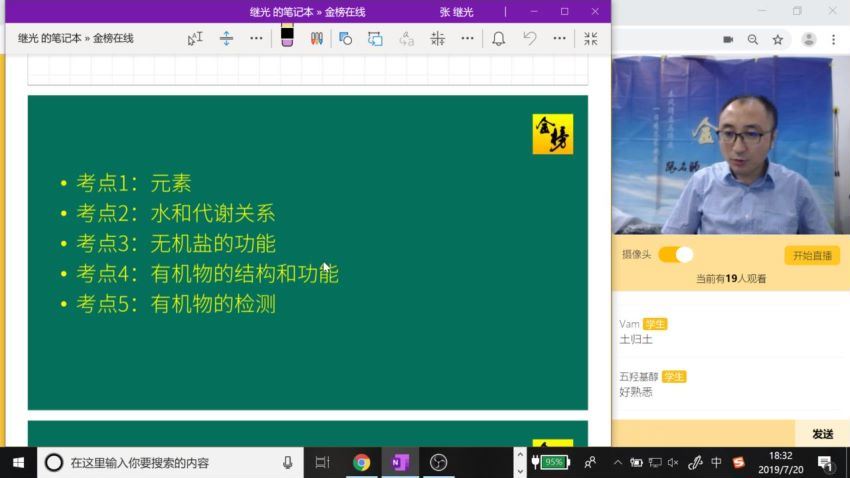The width and height of the screenshot is (850, 478).
Task: Click breadcrumb 继光 的笔记本 » 金榜在线
Action: coord(75,38)
